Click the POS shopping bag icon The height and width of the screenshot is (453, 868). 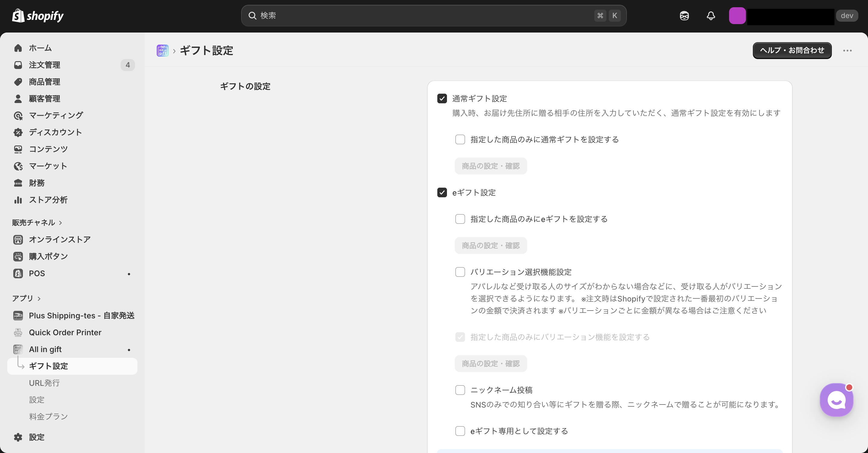point(18,273)
